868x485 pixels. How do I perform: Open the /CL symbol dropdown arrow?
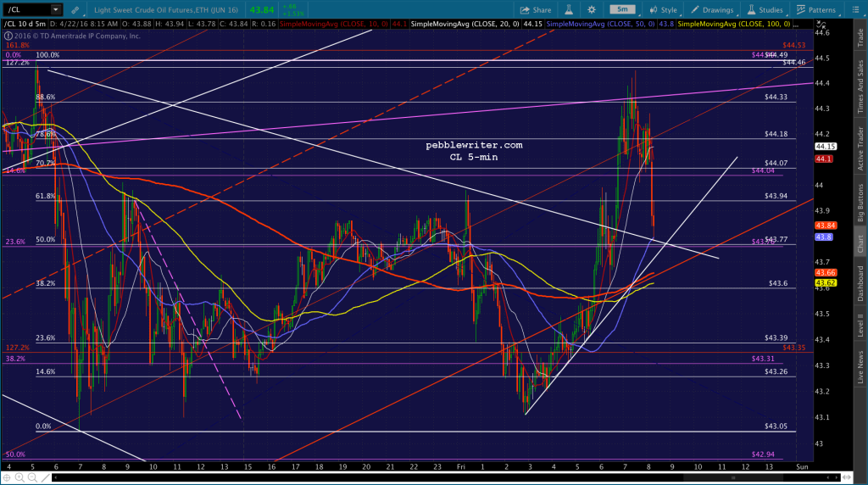pyautogui.click(x=55, y=9)
